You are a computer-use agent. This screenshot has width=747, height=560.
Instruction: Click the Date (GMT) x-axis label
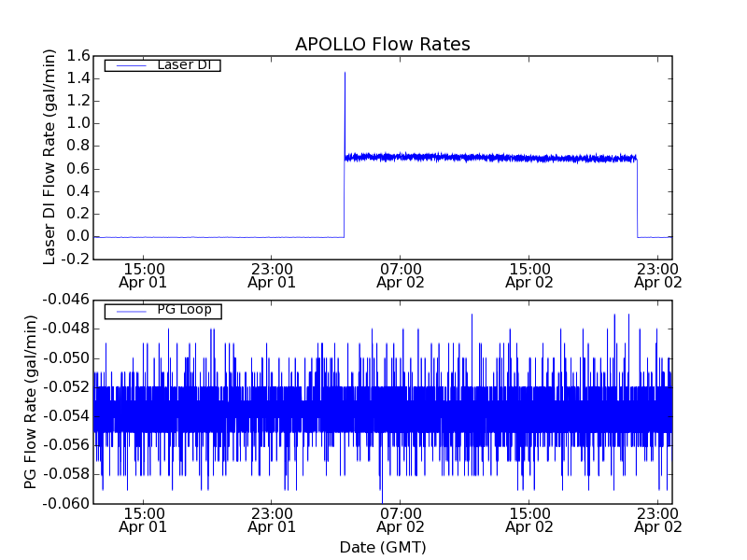pos(382,547)
